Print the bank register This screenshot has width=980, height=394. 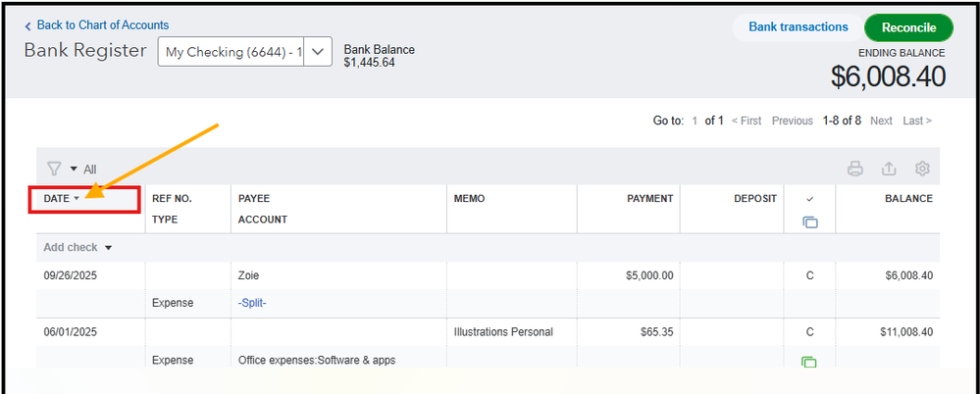[855, 169]
